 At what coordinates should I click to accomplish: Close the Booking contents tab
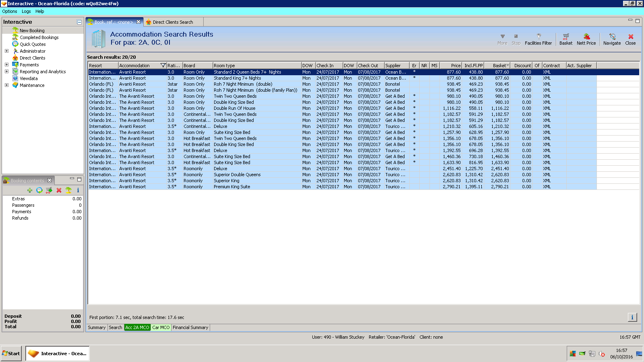(50, 180)
